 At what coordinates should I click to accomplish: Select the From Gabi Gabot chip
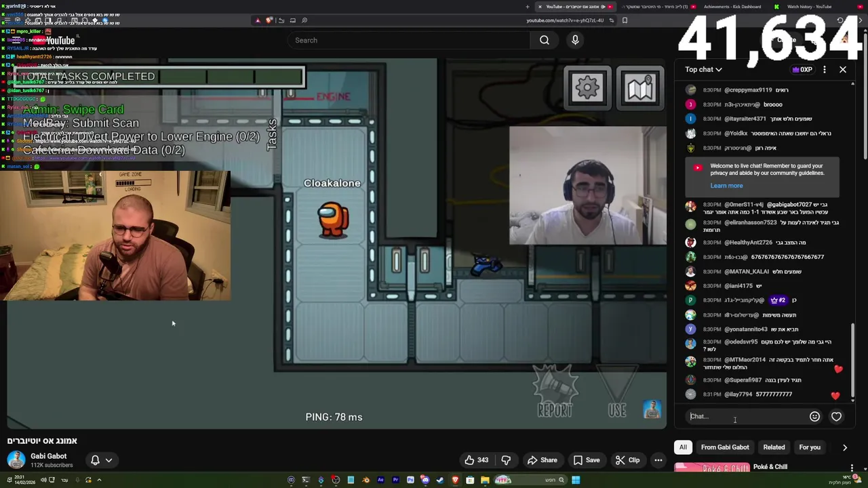[x=725, y=447]
